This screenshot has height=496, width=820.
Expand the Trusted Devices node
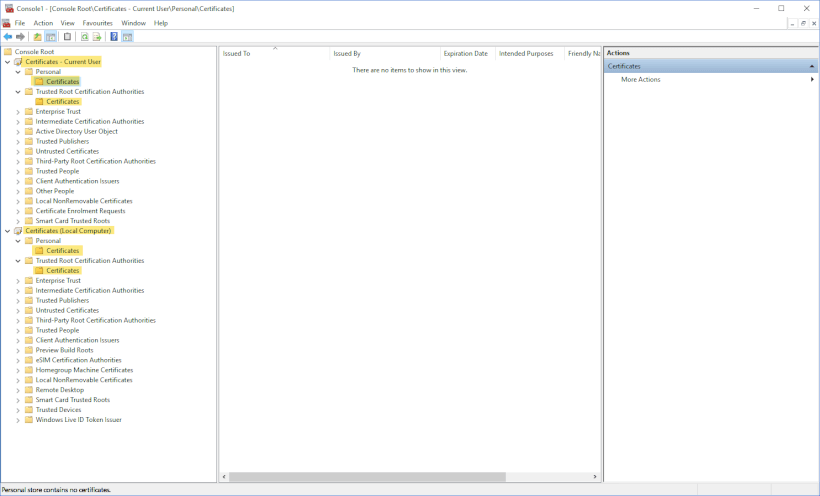coord(18,410)
